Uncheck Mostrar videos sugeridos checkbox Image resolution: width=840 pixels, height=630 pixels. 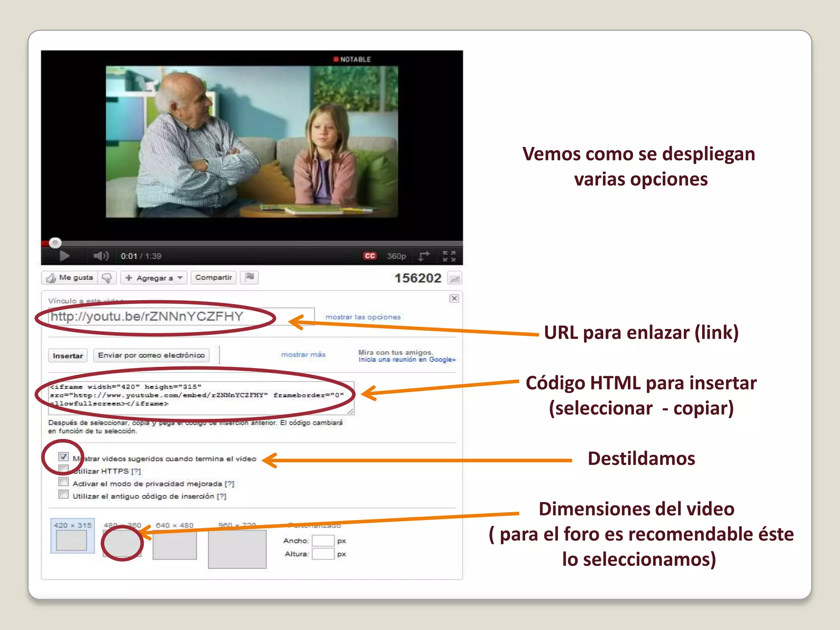63,457
